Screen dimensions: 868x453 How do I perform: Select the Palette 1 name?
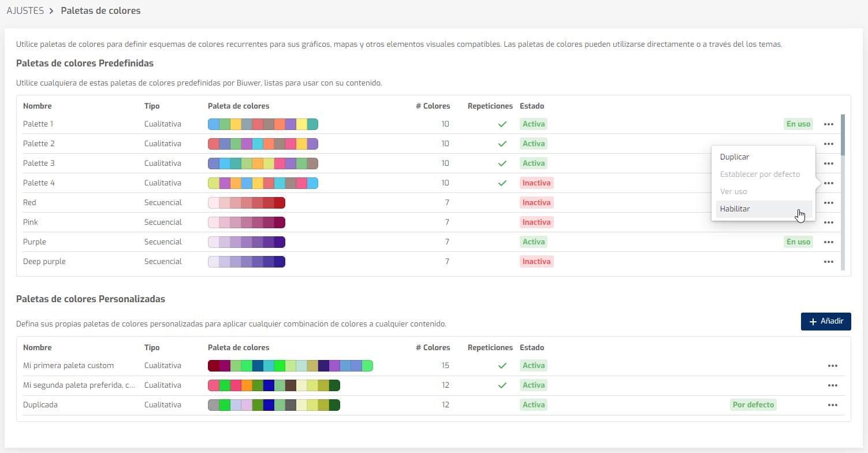(x=38, y=124)
